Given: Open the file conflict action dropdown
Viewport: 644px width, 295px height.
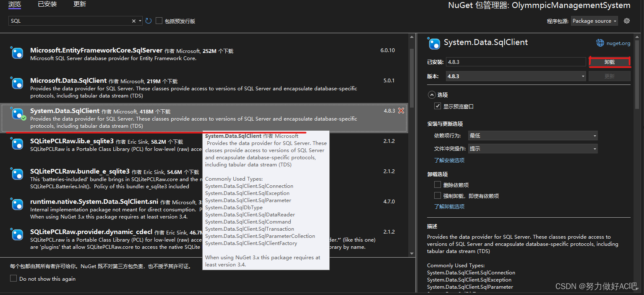Looking at the screenshot, I should [533, 148].
